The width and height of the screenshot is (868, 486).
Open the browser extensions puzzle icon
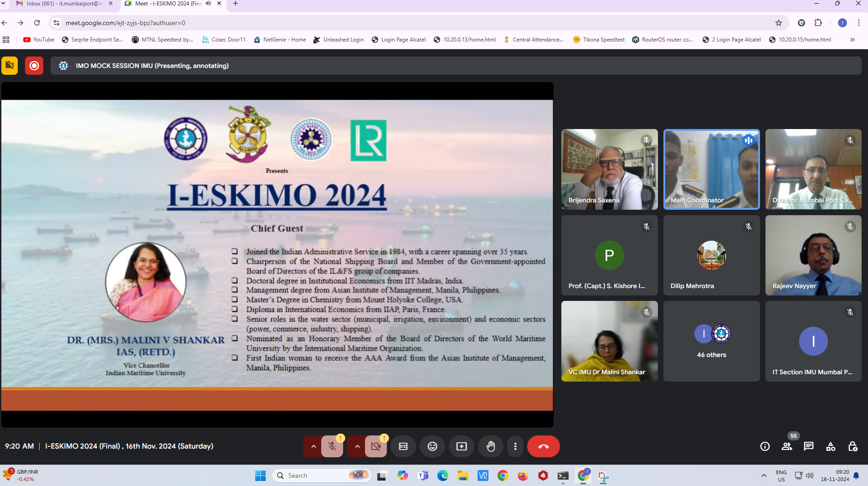pyautogui.click(x=818, y=23)
